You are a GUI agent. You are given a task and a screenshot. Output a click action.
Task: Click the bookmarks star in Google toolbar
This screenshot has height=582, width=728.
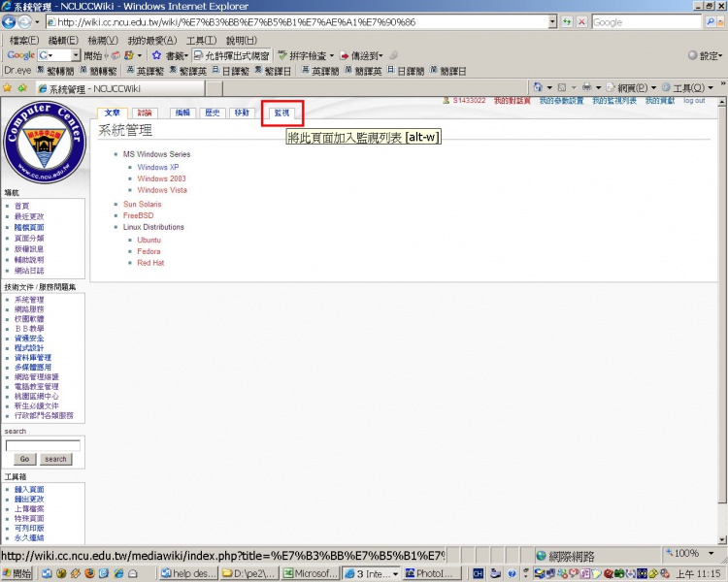tap(156, 55)
